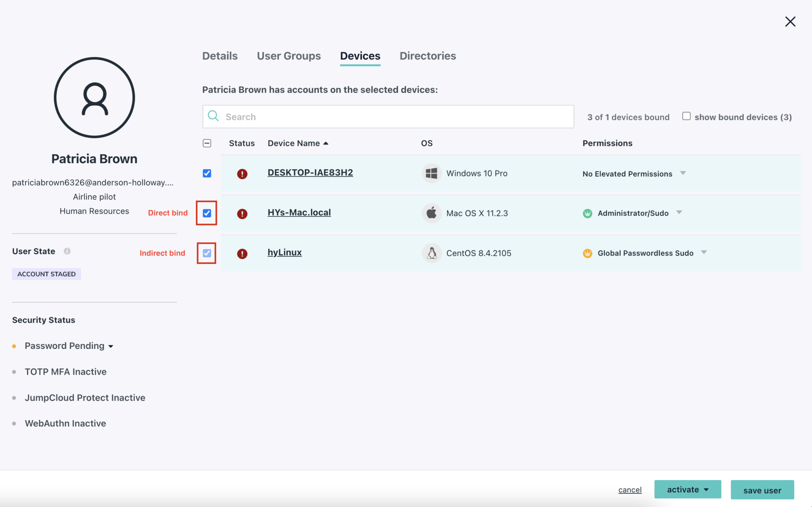
Task: Click the Apple icon for HYs-Mac.local
Action: tap(432, 213)
